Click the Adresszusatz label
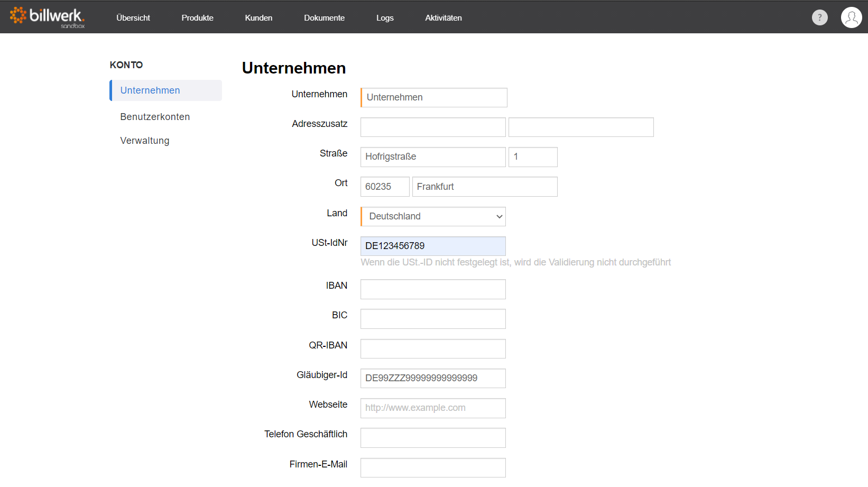The width and height of the screenshot is (868, 487). pyautogui.click(x=320, y=124)
